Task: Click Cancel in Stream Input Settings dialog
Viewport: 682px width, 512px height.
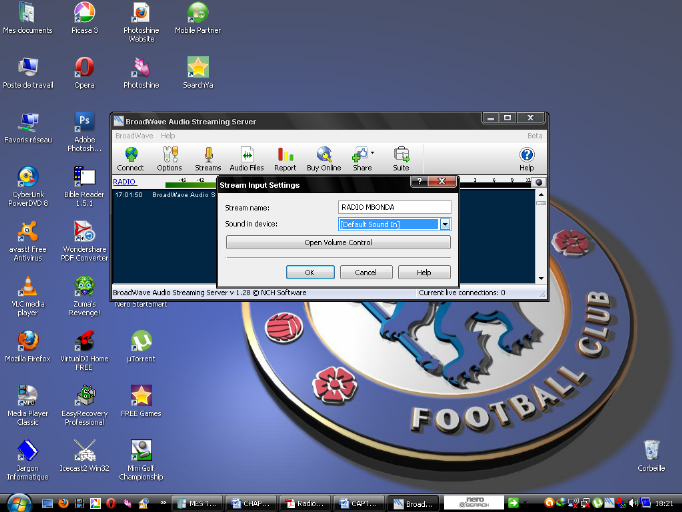Action: point(366,272)
